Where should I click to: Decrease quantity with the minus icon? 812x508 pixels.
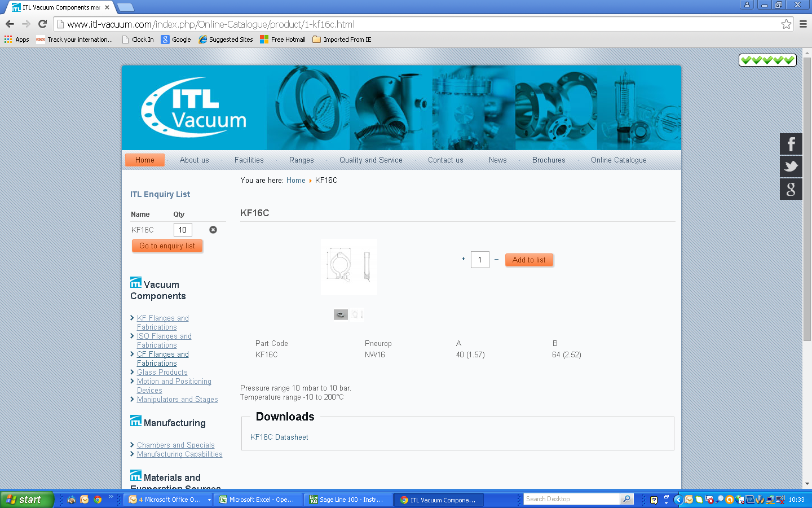tap(496, 259)
